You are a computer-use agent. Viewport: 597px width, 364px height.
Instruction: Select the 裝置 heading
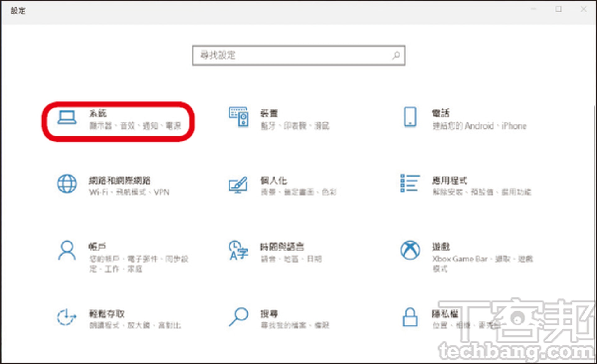click(x=269, y=113)
